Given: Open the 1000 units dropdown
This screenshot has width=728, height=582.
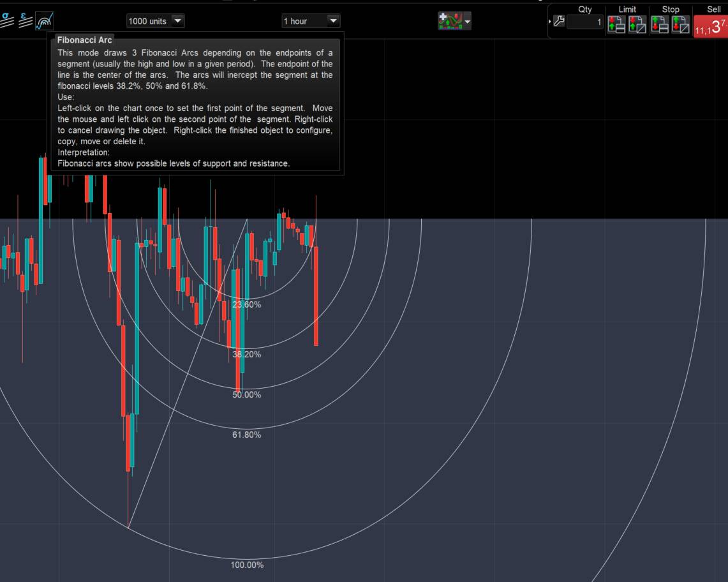Looking at the screenshot, I should pyautogui.click(x=156, y=21).
